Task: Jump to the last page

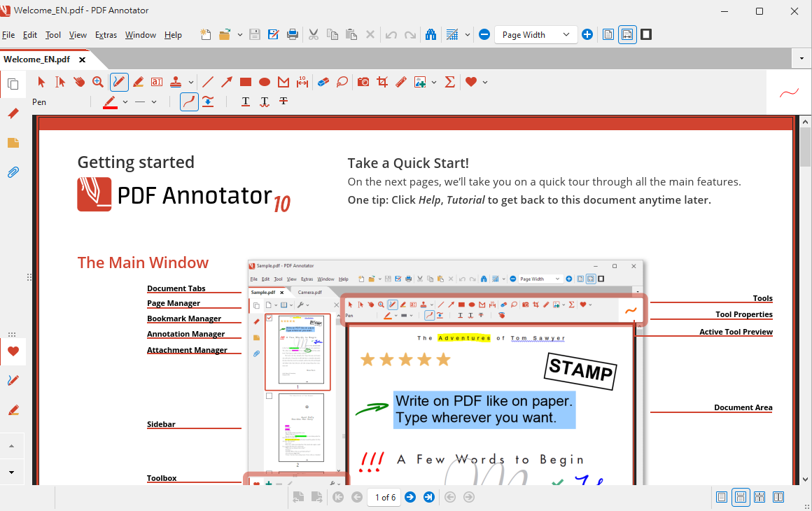Action: [429, 497]
